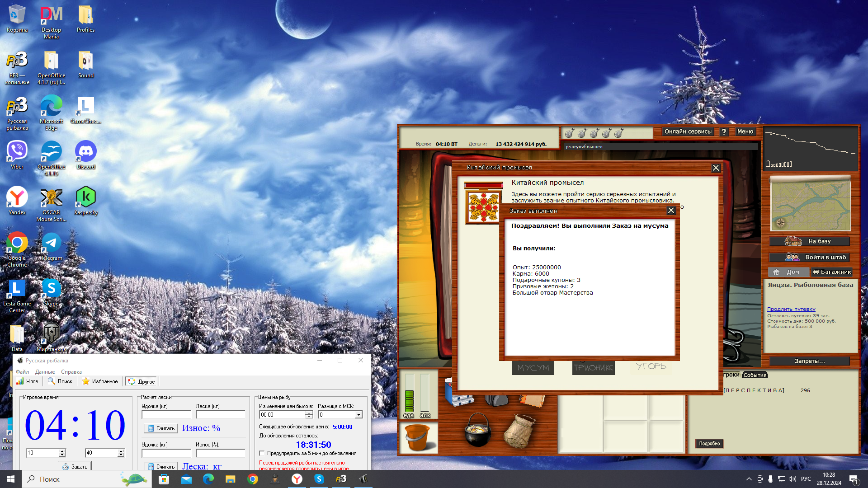Screen dimensions: 868x488
Task: Open the 'Багажник' tab in game
Action: coord(832,272)
